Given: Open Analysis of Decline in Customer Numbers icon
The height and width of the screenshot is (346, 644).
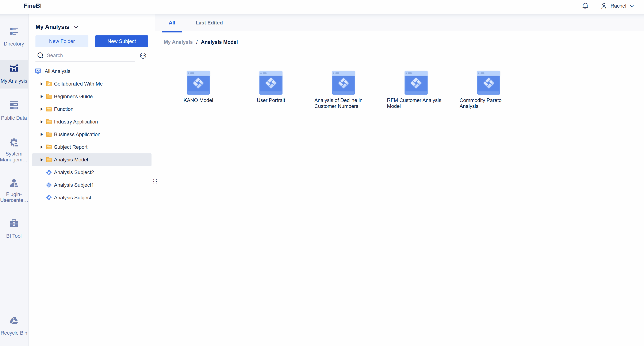Looking at the screenshot, I should [343, 83].
